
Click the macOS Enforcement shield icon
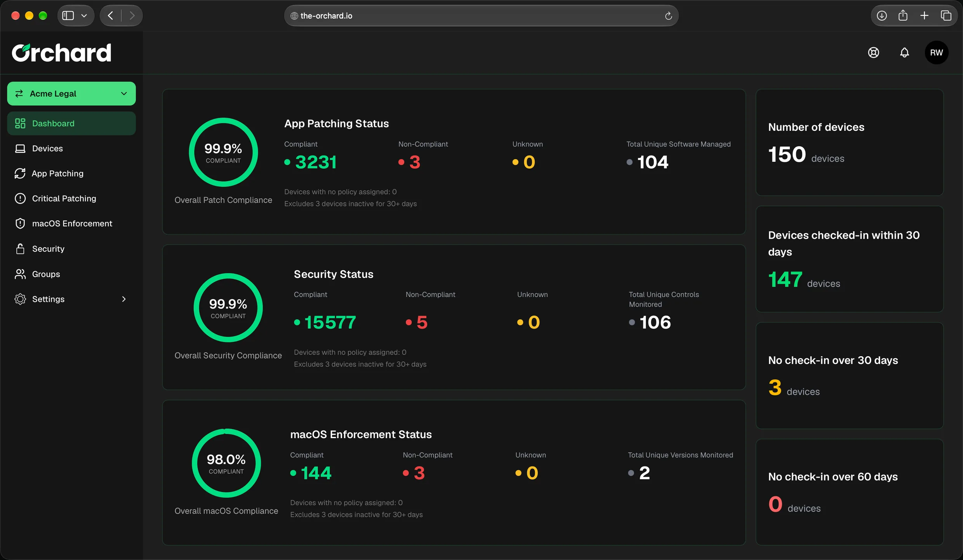(20, 224)
